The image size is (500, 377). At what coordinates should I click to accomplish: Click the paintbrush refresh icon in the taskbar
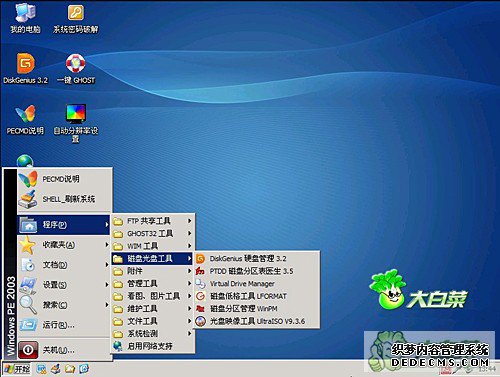click(56, 369)
